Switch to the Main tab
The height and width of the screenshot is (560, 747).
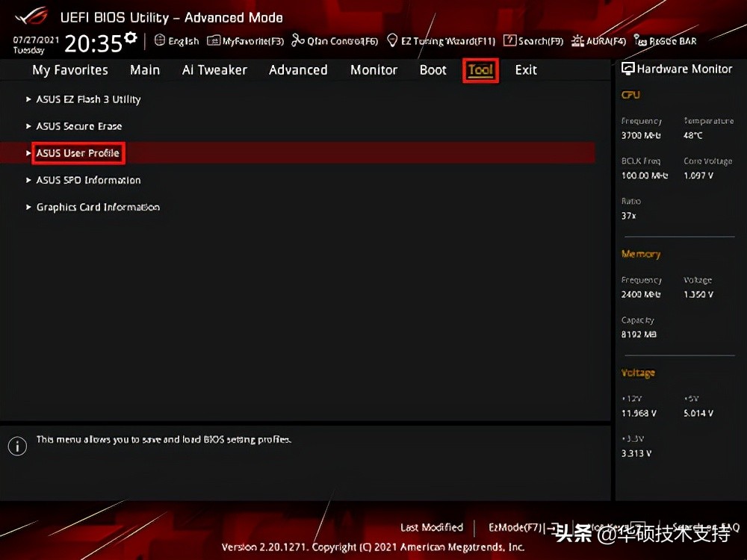145,70
